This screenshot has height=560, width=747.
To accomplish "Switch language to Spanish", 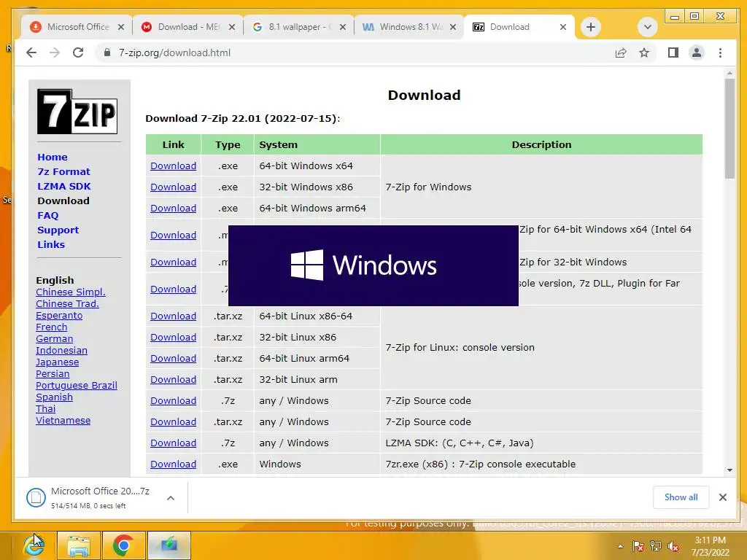I will tap(54, 397).
